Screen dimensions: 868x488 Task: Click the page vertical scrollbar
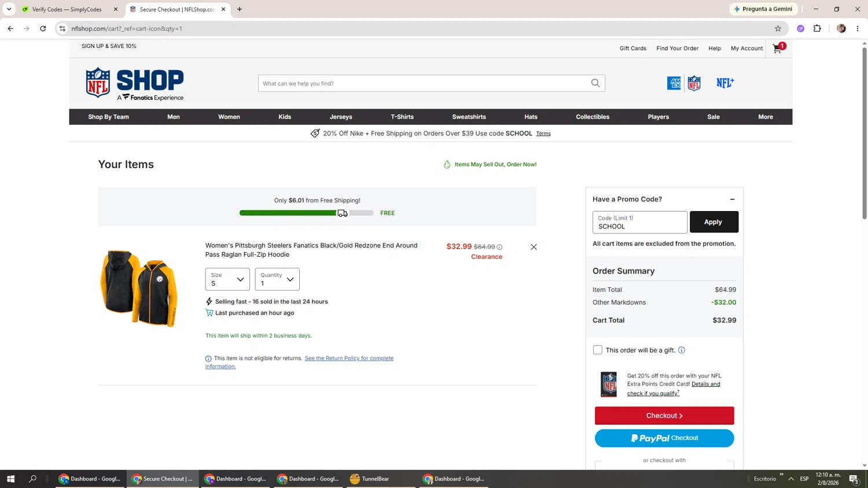click(x=865, y=133)
